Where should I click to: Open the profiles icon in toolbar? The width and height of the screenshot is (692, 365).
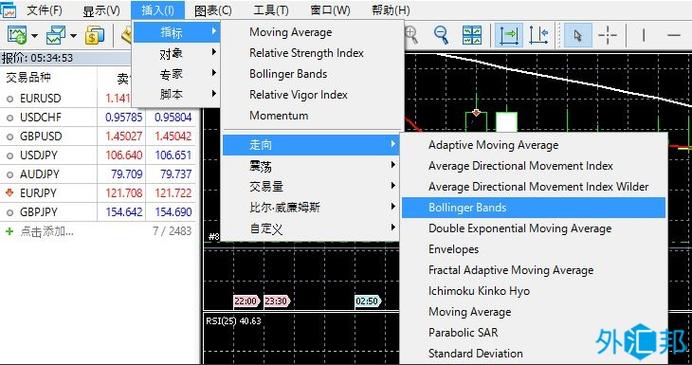[x=56, y=35]
